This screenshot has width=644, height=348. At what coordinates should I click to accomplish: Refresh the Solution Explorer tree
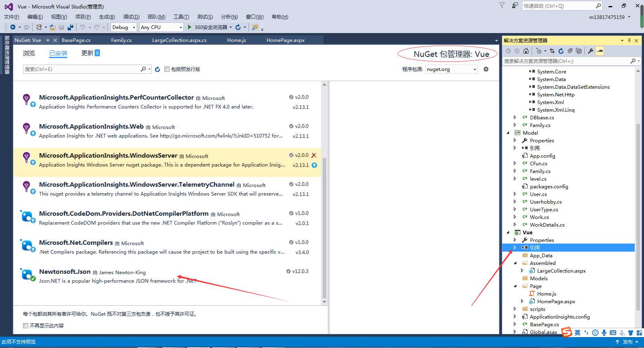click(x=561, y=51)
